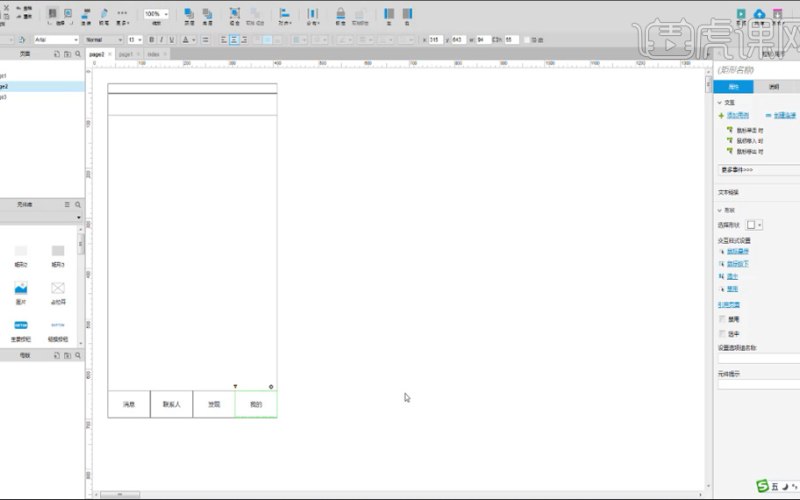Click the Italic formatting icon
Viewport: 800px width, 500px height.
162,40
